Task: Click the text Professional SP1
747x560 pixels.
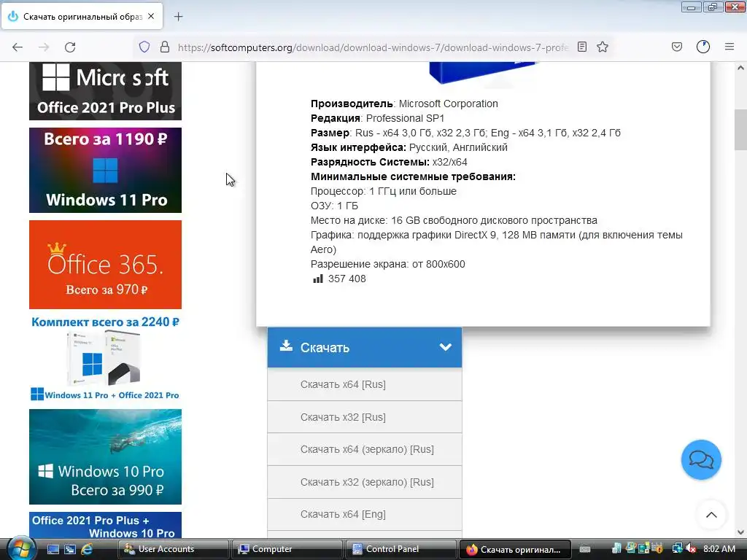Action: [405, 118]
